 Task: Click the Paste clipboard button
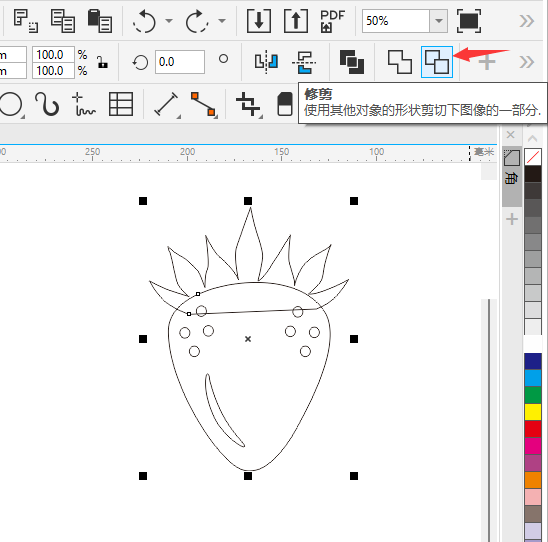tap(100, 21)
